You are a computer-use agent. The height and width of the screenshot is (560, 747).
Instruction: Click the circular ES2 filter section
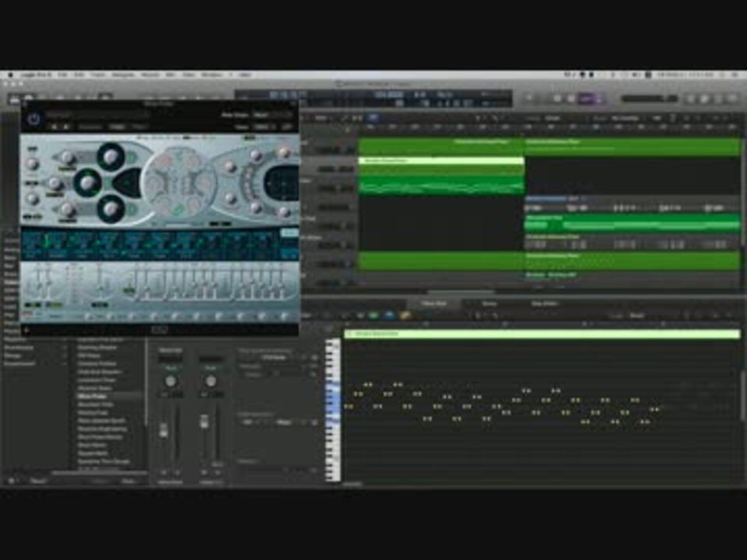[180, 182]
